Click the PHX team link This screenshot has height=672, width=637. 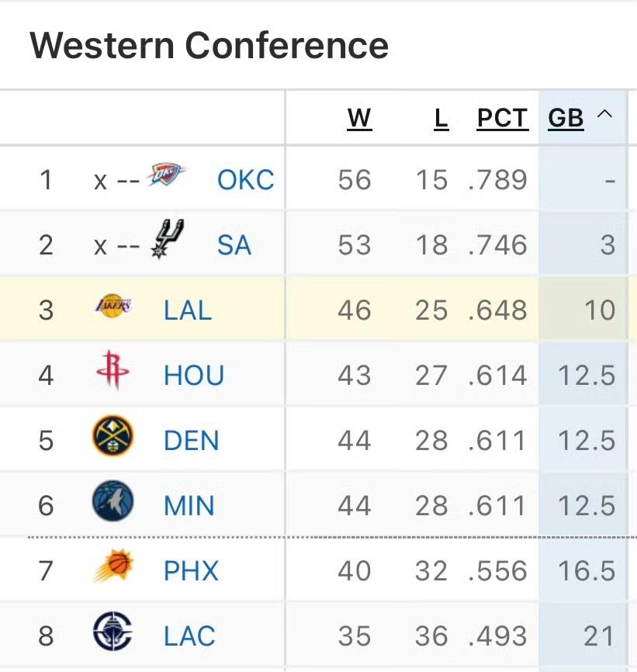[x=189, y=570]
